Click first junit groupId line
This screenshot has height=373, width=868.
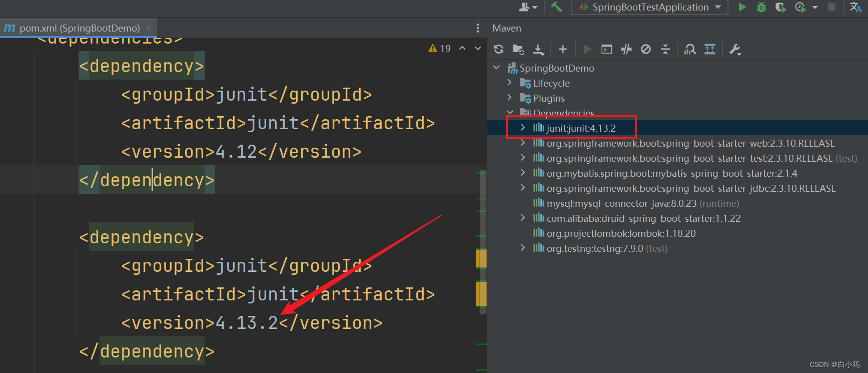[x=247, y=94]
